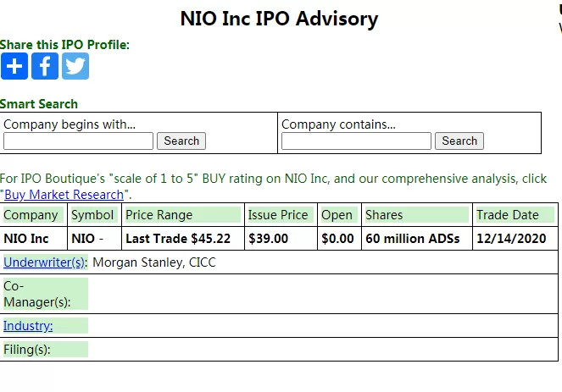The height and width of the screenshot is (392, 562).
Task: Open the Underwriter(s) link
Action: coord(45,262)
